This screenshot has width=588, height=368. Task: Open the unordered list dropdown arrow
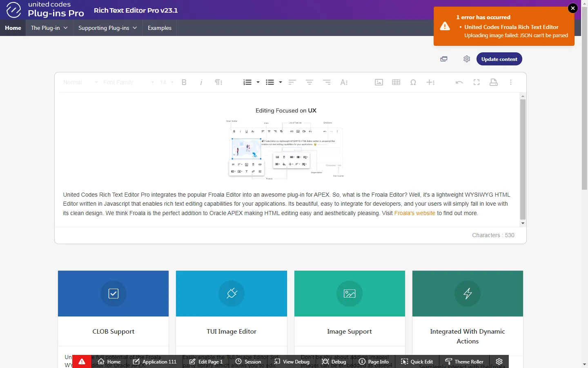click(281, 82)
